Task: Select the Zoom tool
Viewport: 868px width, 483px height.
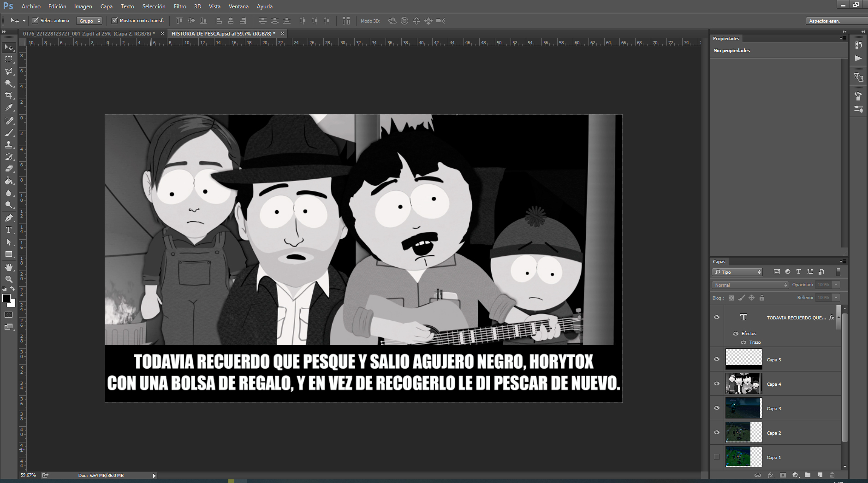Action: click(9, 279)
